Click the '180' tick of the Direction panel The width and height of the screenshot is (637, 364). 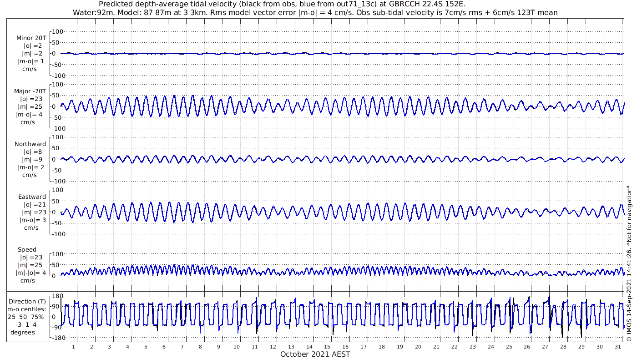tap(57, 297)
